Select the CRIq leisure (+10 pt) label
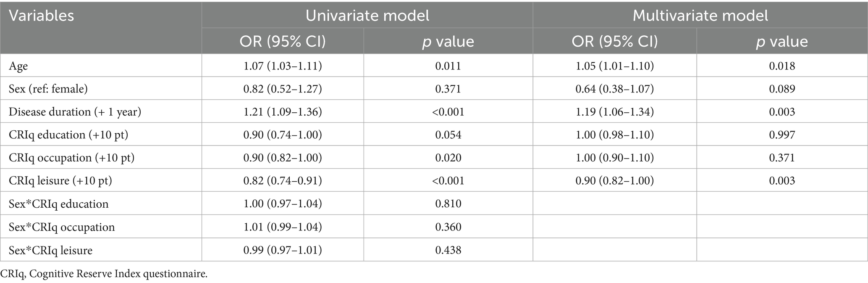 point(60,181)
